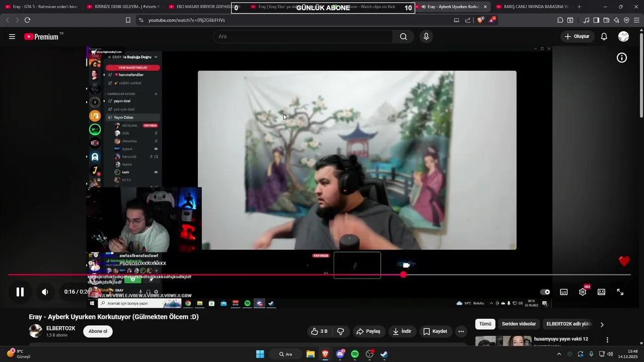Close the Eray Ayberk Uyurken tab
This screenshot has width=644, height=362.
tap(486, 7)
